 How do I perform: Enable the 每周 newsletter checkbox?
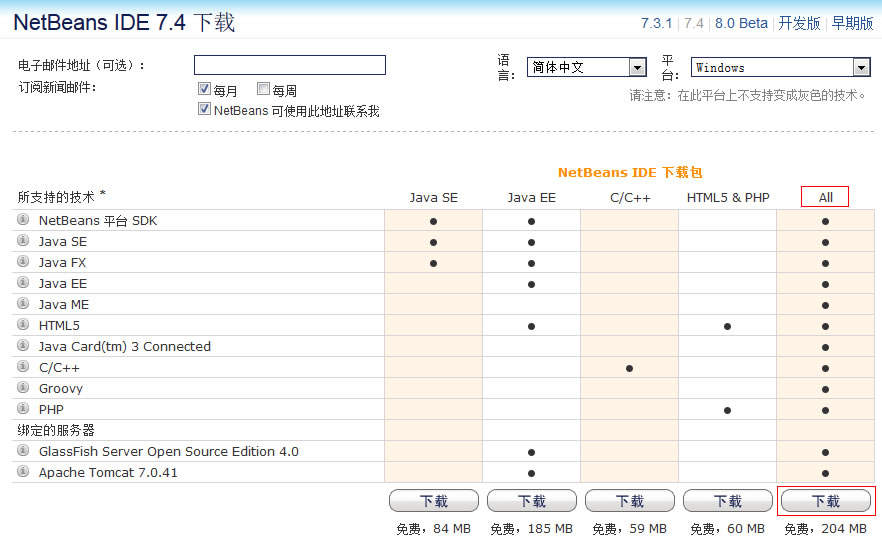(x=263, y=88)
